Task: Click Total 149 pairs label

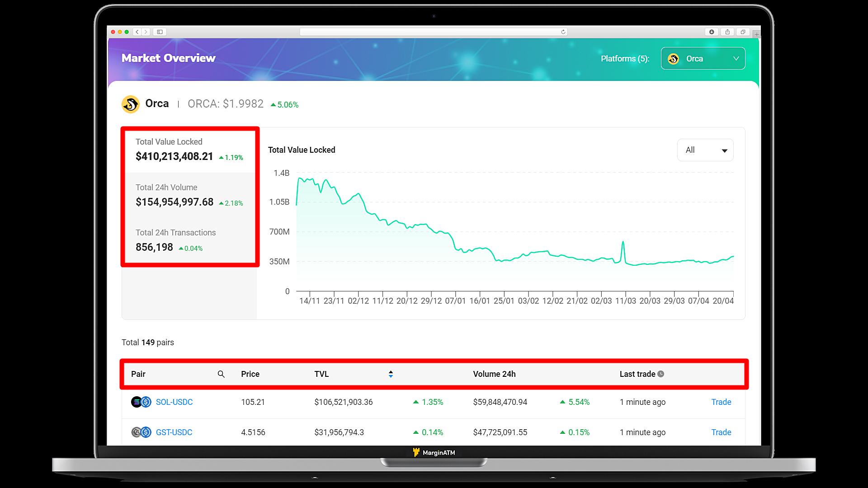Action: pos(148,343)
